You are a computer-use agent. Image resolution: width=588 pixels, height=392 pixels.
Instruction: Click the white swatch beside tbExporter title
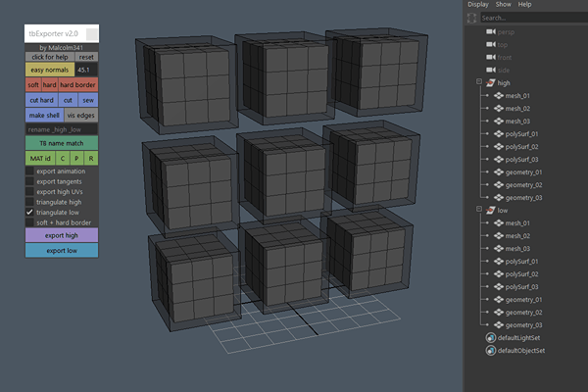click(x=91, y=34)
